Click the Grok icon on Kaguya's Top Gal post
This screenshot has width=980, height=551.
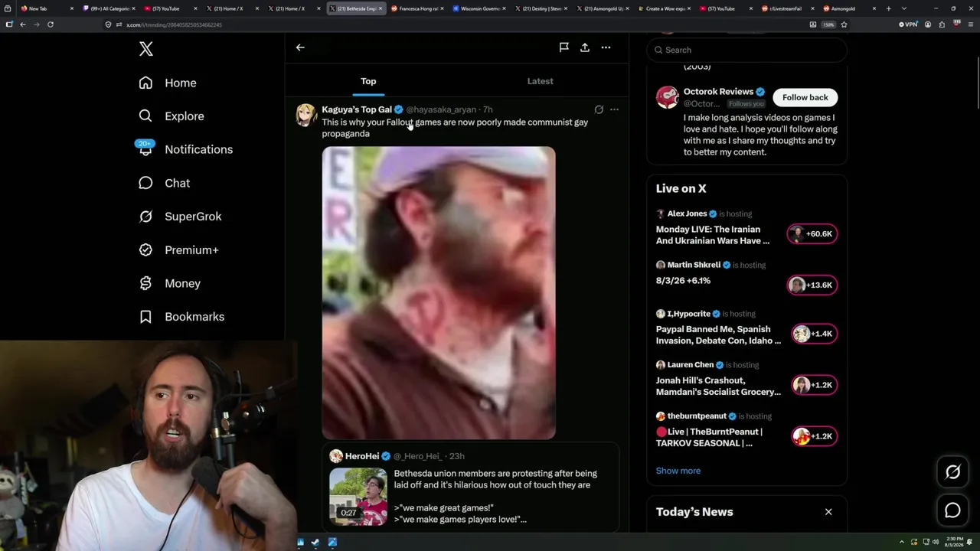click(x=599, y=109)
